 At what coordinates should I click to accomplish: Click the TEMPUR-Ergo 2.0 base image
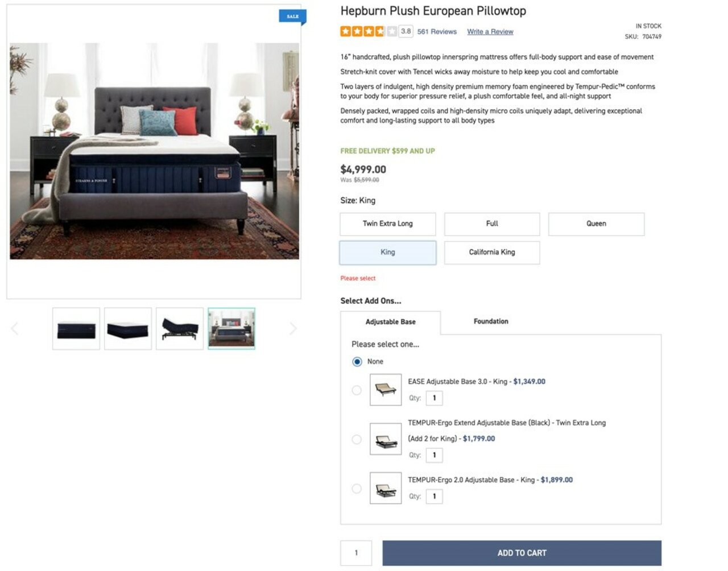pyautogui.click(x=386, y=488)
